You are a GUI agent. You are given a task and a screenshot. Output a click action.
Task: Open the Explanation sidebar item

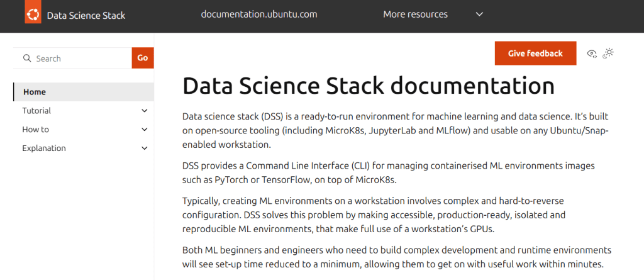(x=44, y=148)
